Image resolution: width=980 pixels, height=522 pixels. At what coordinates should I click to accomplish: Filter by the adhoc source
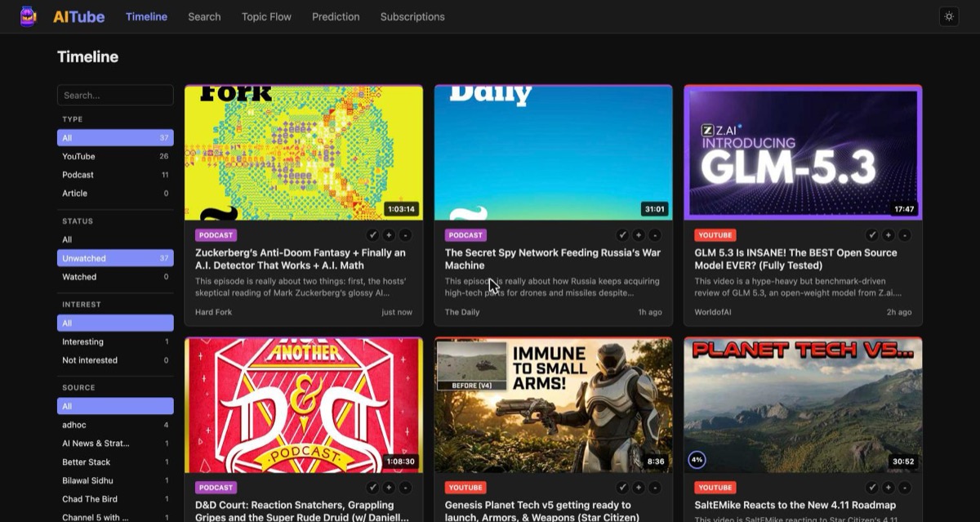coord(115,425)
